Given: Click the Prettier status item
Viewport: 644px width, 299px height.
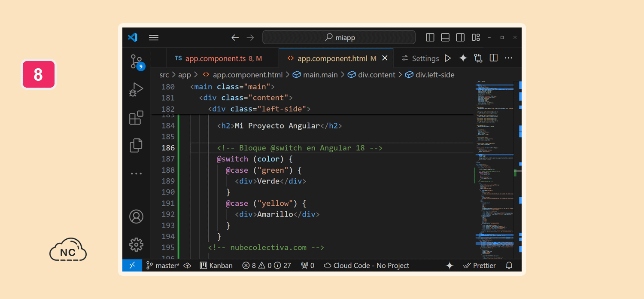Looking at the screenshot, I should [x=480, y=265].
